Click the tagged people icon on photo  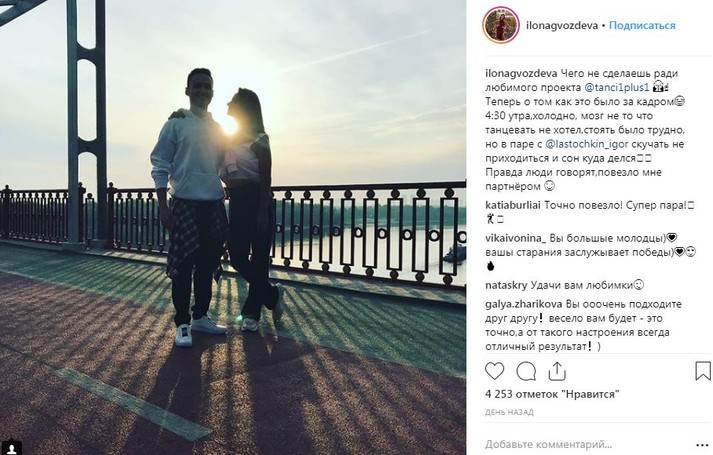click(x=12, y=448)
